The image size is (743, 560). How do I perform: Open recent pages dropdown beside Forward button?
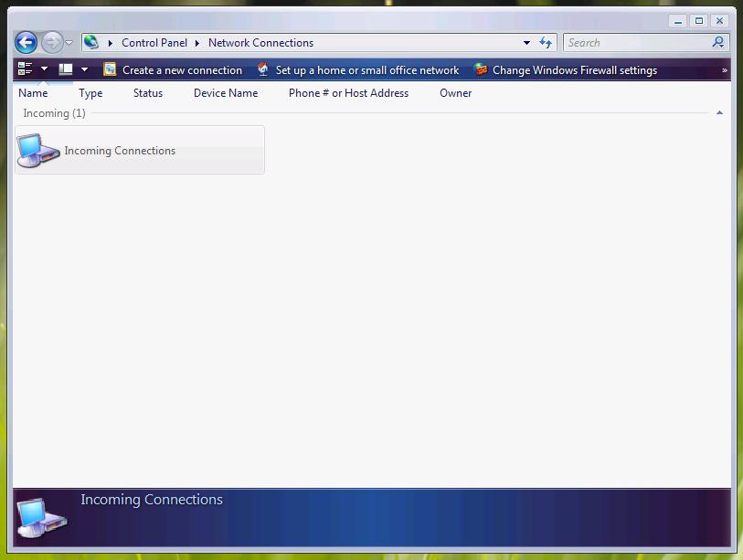pos(69,43)
